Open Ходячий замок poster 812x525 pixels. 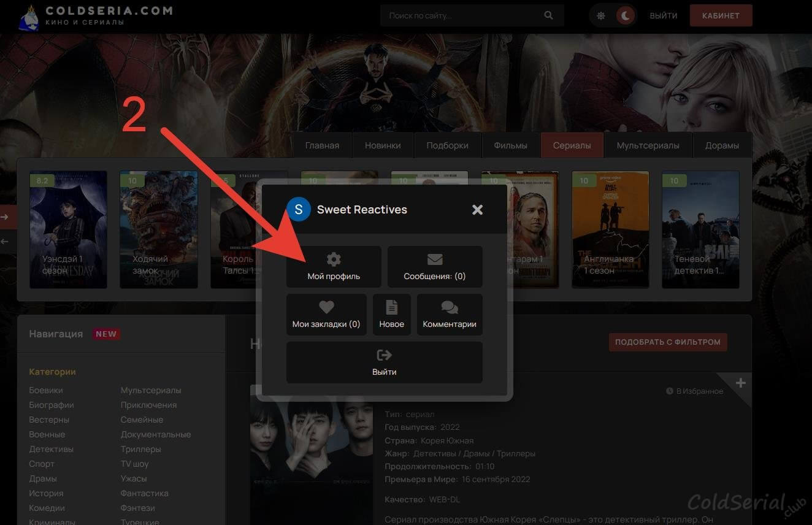click(159, 229)
